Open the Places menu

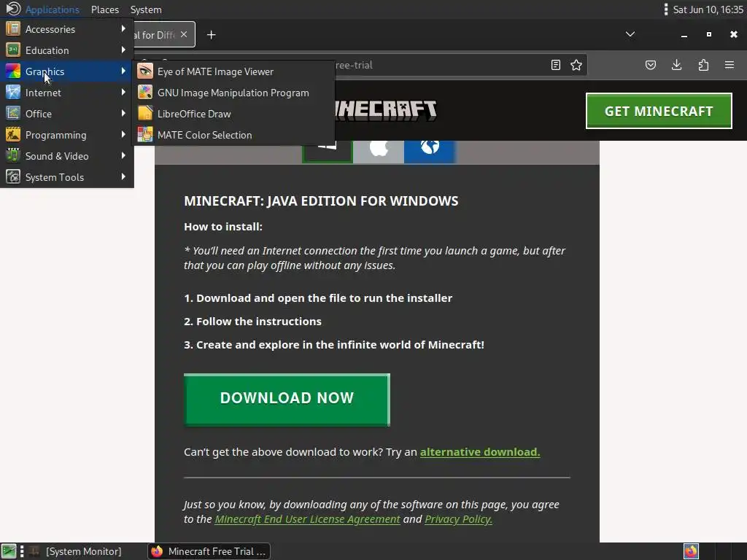coord(105,9)
